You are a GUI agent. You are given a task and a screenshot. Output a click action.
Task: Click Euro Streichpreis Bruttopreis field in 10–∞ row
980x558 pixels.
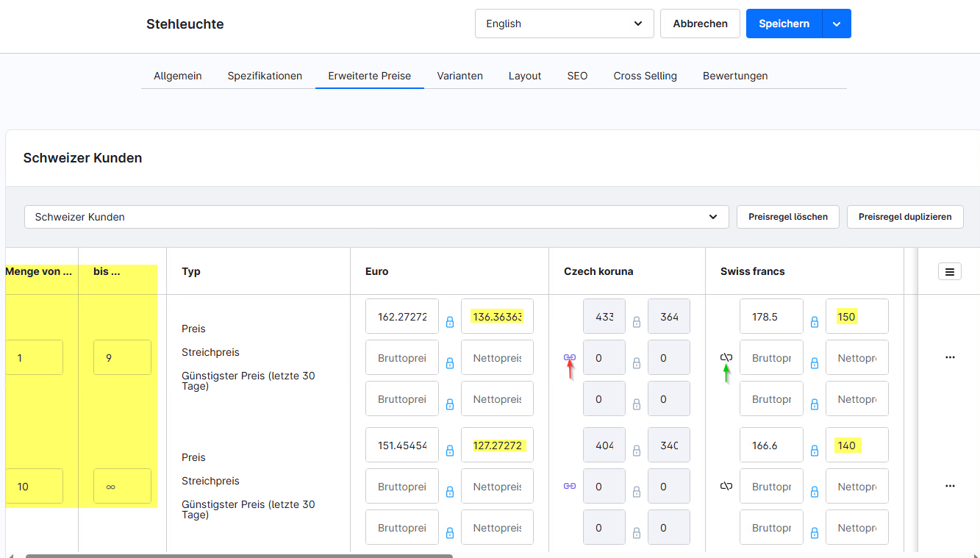(402, 486)
